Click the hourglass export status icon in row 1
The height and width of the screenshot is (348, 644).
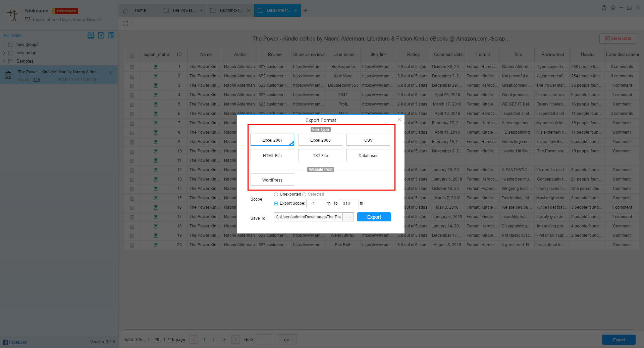point(156,67)
